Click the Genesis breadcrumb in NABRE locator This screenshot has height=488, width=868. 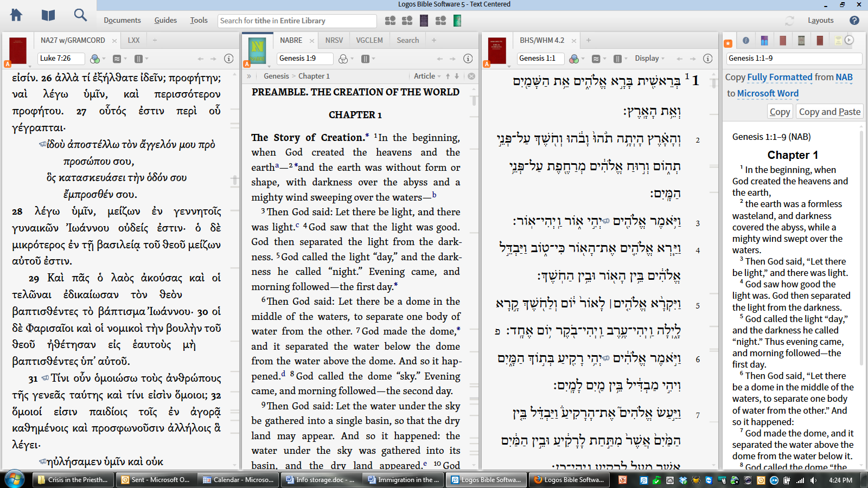pyautogui.click(x=276, y=76)
